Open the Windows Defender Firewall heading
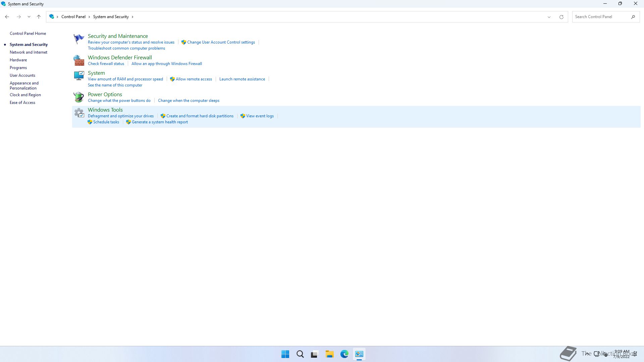The height and width of the screenshot is (362, 644). coord(120,57)
